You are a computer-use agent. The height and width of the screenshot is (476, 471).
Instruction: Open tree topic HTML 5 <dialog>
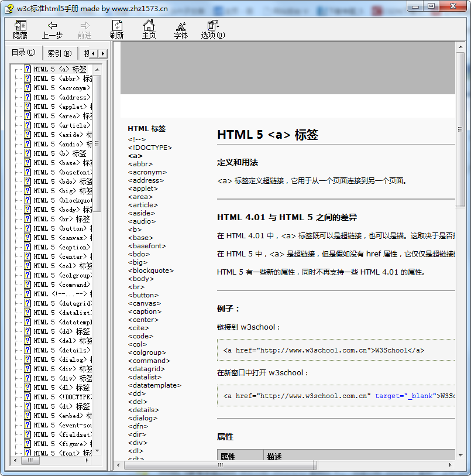(62, 359)
